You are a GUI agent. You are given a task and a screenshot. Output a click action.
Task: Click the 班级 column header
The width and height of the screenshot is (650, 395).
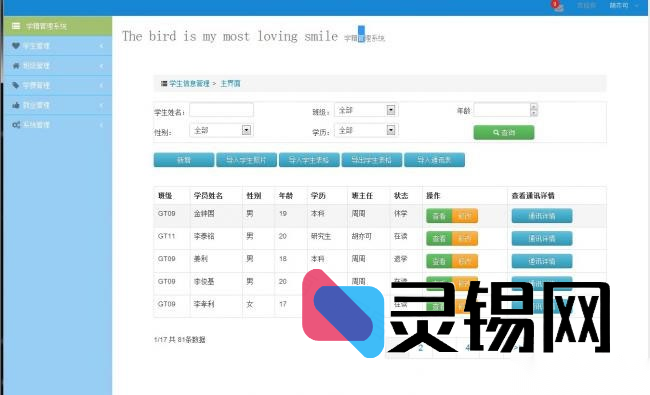pyautogui.click(x=165, y=196)
